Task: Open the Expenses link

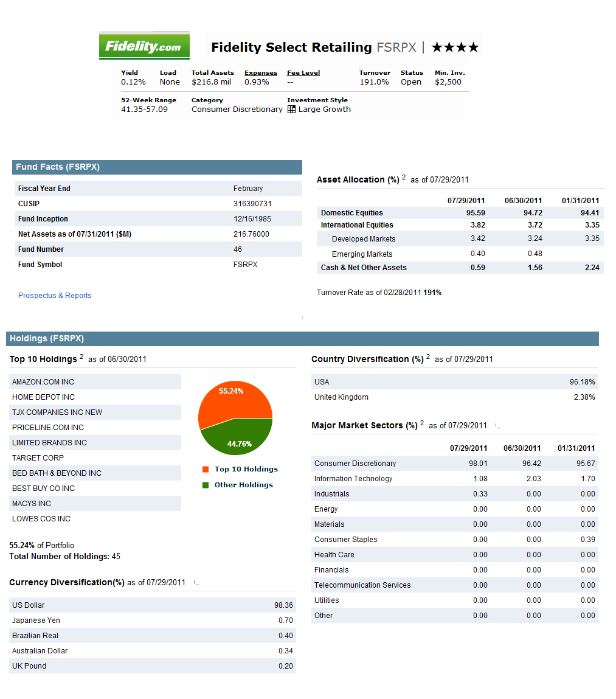Action: (261, 72)
